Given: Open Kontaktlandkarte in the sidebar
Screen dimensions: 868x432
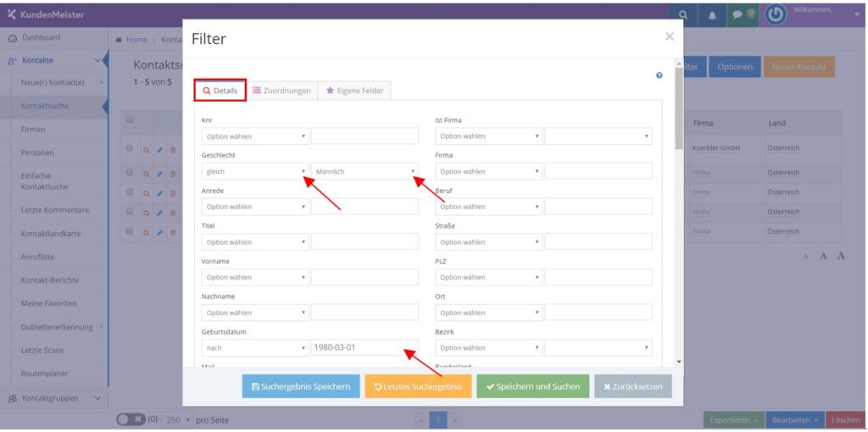Looking at the screenshot, I should coord(50,234).
